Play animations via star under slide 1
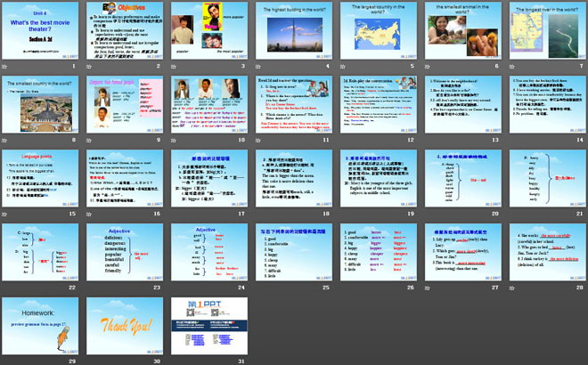The height and width of the screenshot is (365, 588). coord(4,67)
